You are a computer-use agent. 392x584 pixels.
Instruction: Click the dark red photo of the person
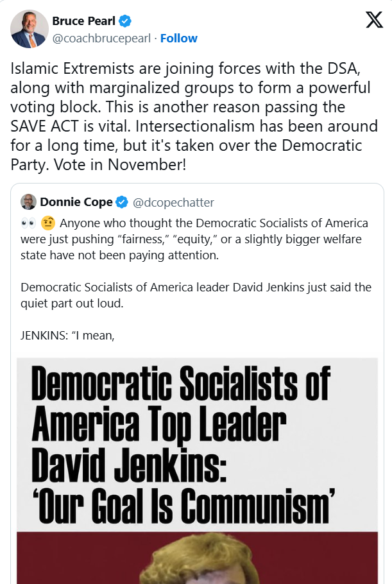198,558
